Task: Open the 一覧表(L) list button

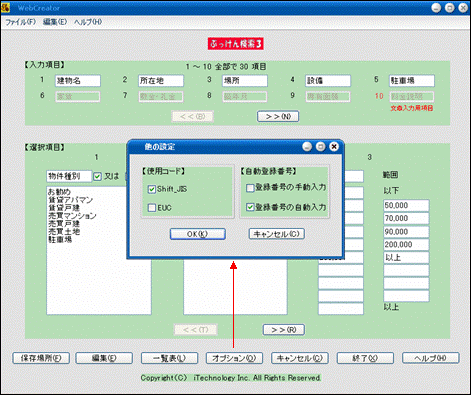Action: pos(169,358)
